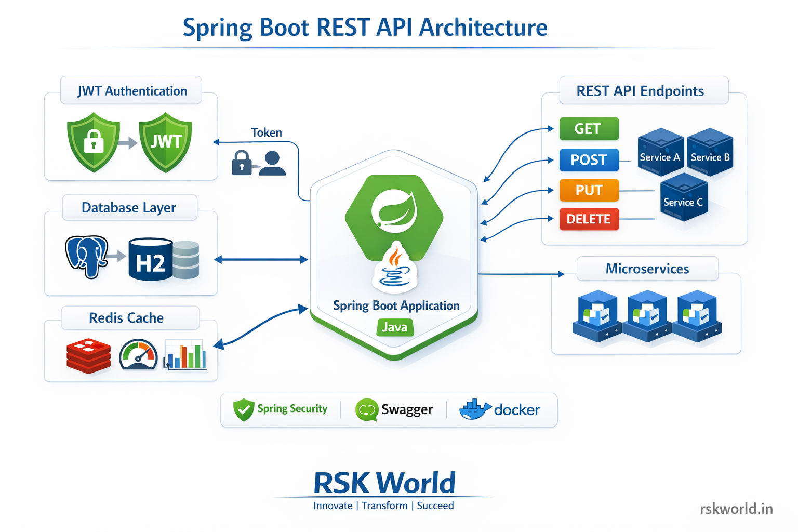Open the rskworld.in link
The image size is (798, 532).
tap(737, 508)
